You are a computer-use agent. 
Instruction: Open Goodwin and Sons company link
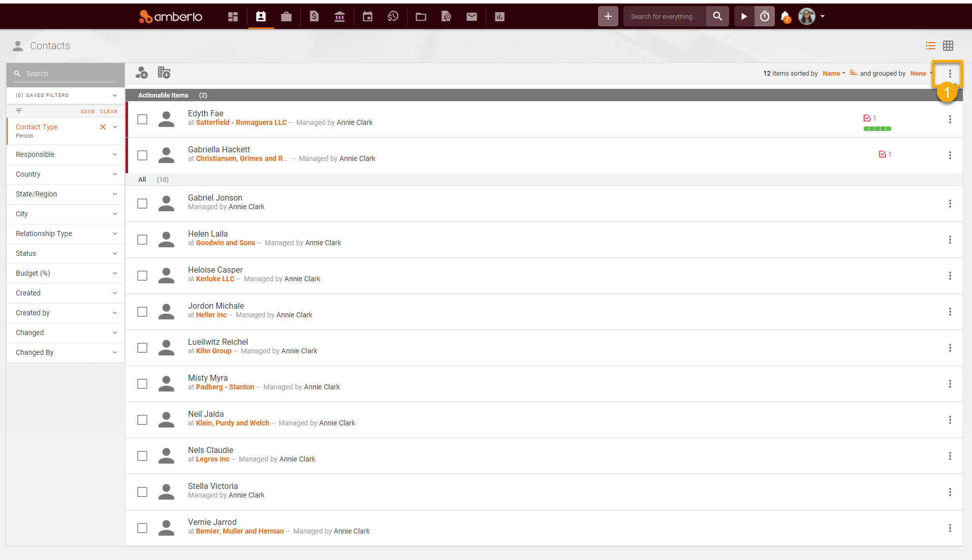pyautogui.click(x=226, y=243)
